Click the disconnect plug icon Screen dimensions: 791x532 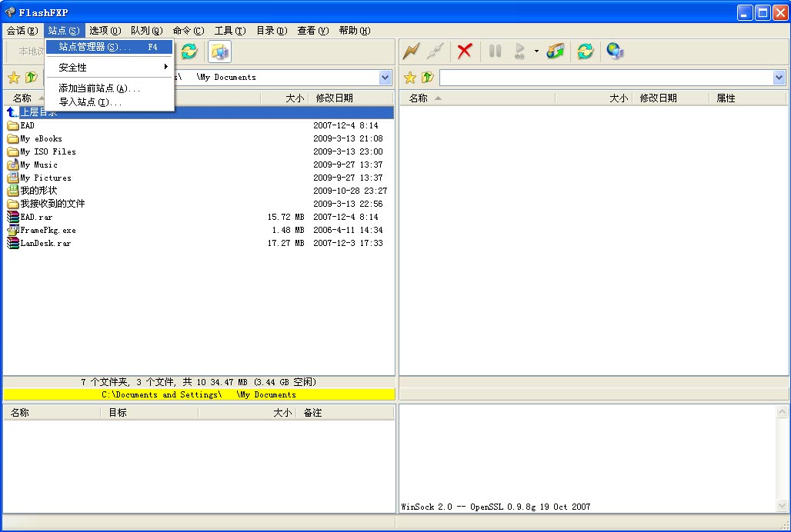[435, 51]
